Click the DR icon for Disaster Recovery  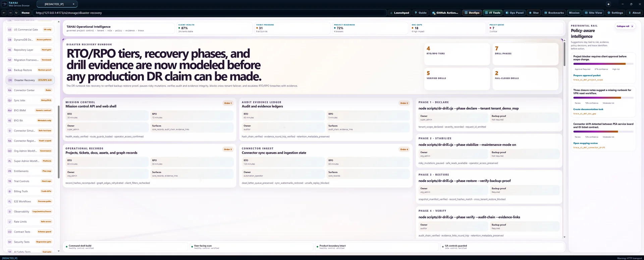click(x=10, y=80)
